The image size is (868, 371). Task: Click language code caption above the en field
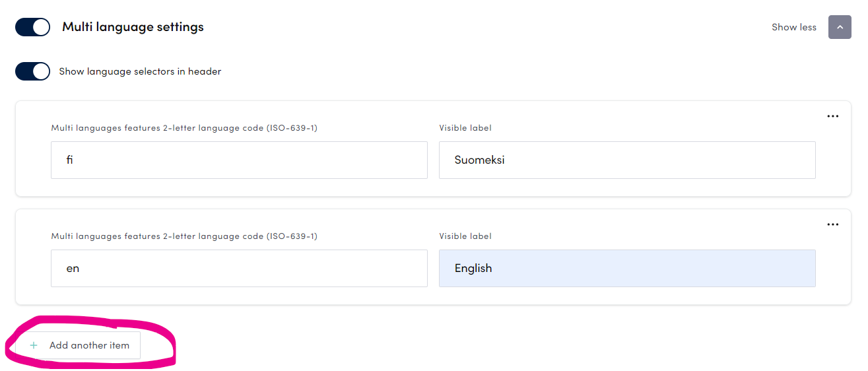pos(184,236)
